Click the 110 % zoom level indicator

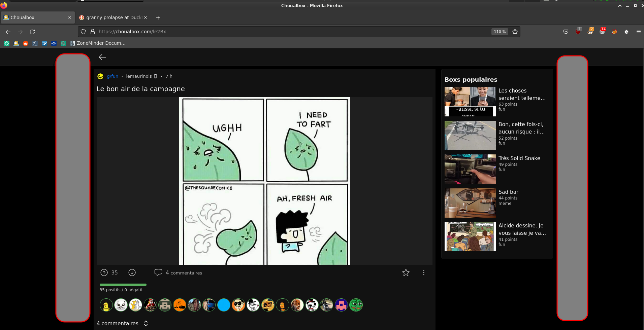click(x=500, y=32)
